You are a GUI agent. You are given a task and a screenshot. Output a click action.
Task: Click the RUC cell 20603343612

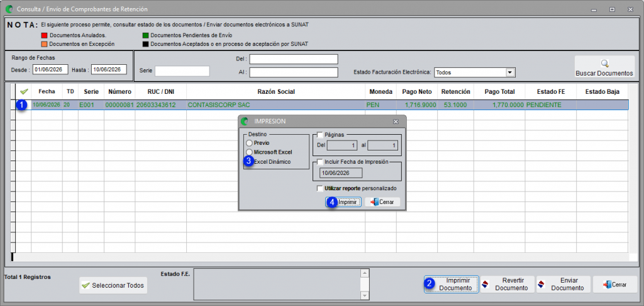click(160, 105)
